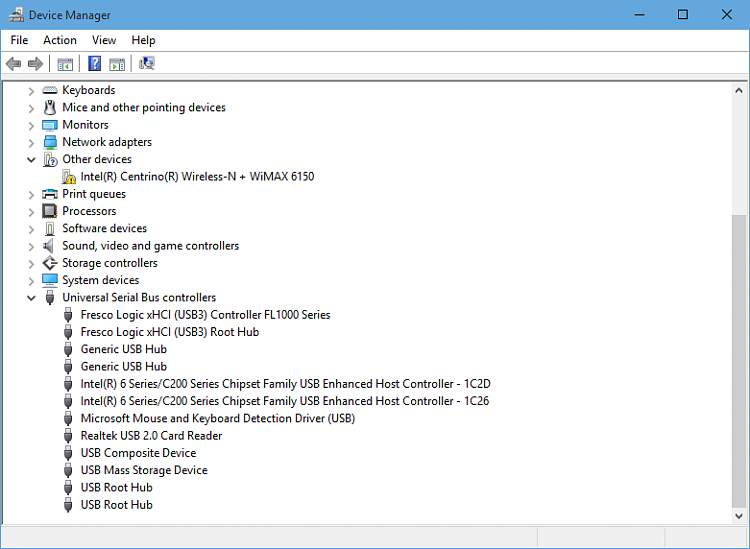Viewport: 750px width, 549px height.
Task: Click the Back arrow toolbar icon
Action: point(13,64)
